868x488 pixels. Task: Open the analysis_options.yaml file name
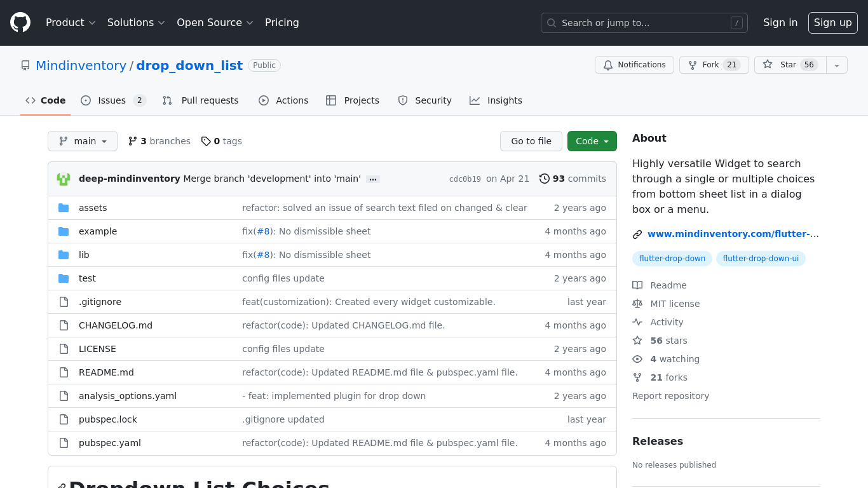point(128,396)
